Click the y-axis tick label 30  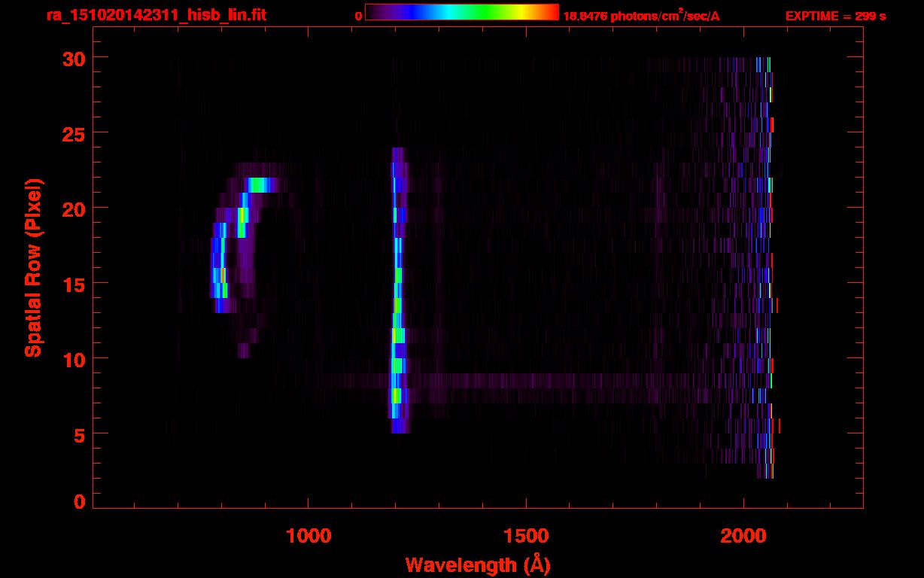(x=72, y=58)
